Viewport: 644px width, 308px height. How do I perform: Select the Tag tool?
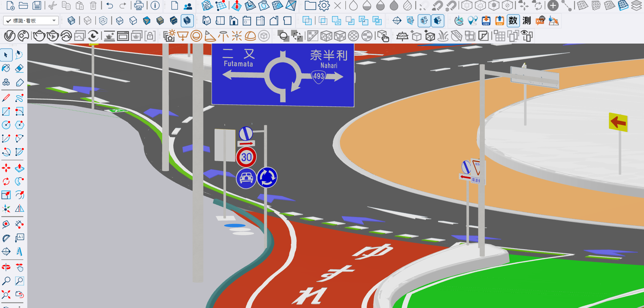click(19, 82)
